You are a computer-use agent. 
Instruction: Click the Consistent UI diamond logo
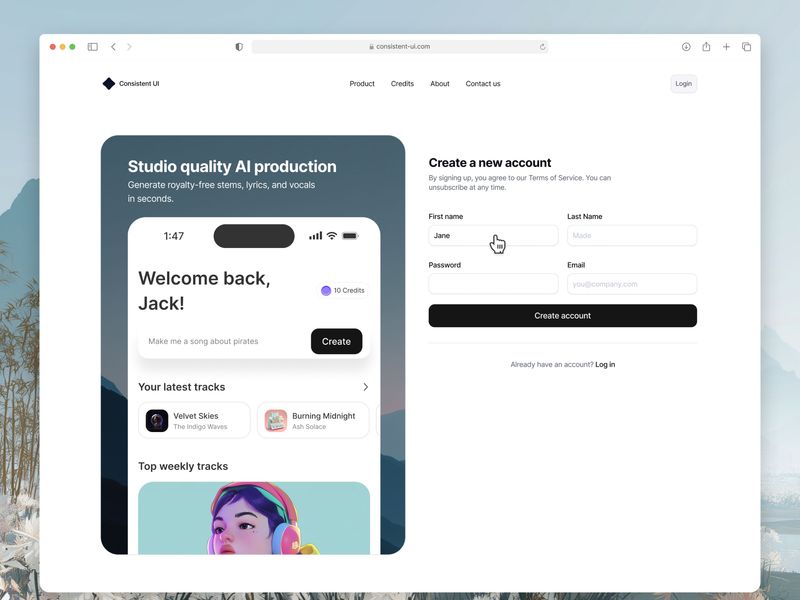tap(109, 83)
